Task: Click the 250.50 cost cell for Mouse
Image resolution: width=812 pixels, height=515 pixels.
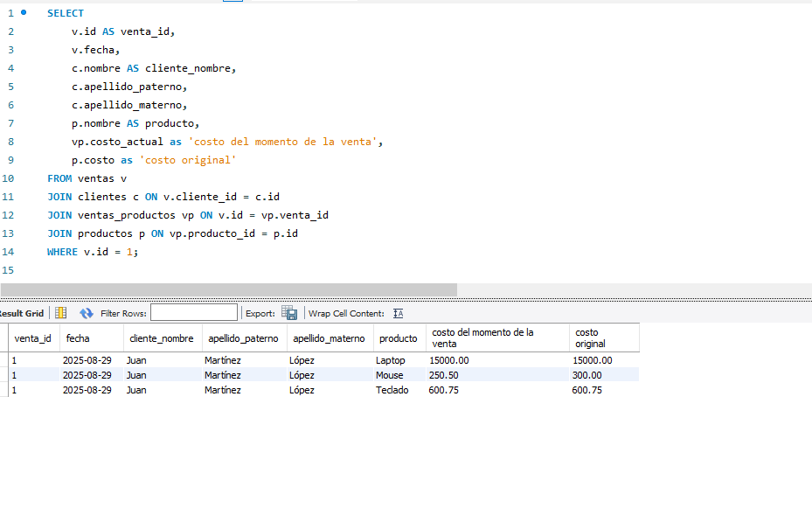Action: 449,375
